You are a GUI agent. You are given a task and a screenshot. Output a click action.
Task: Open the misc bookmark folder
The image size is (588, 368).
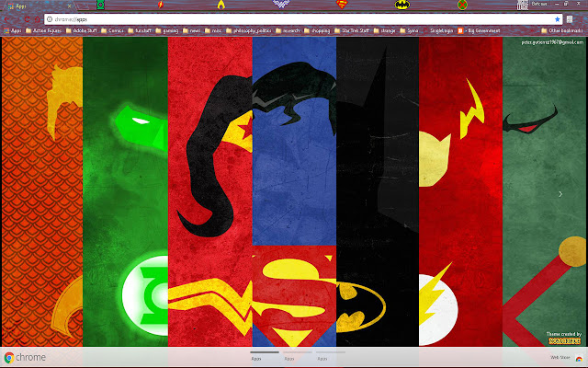(213, 30)
